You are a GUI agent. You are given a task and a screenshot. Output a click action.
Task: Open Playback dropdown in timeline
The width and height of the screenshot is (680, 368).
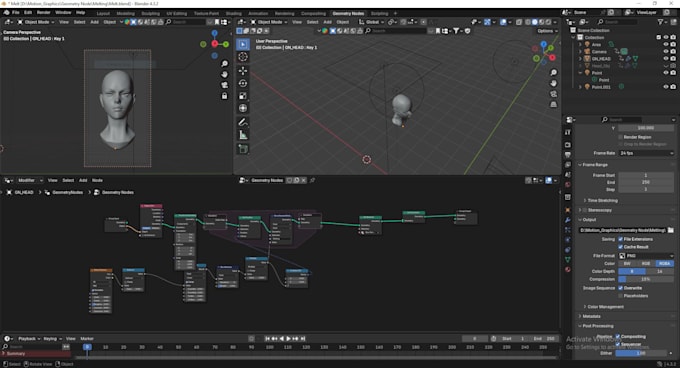coord(29,339)
